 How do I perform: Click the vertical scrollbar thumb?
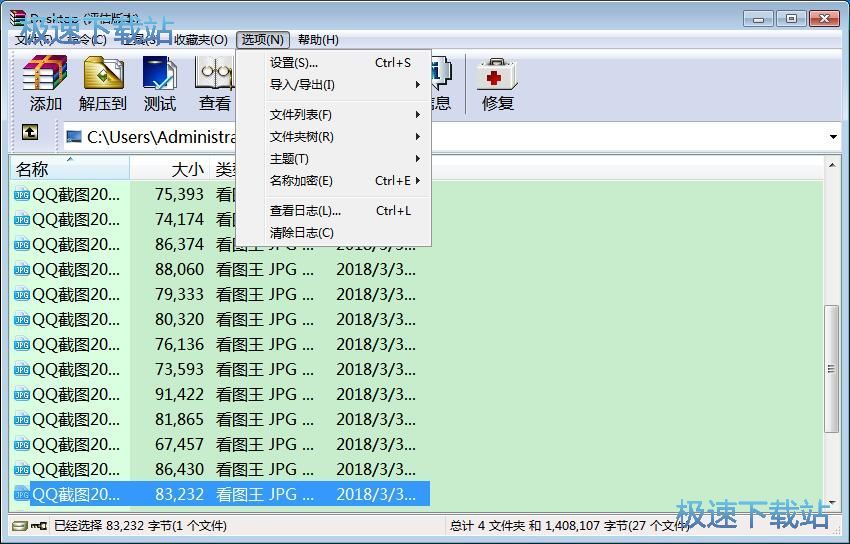coord(832,369)
